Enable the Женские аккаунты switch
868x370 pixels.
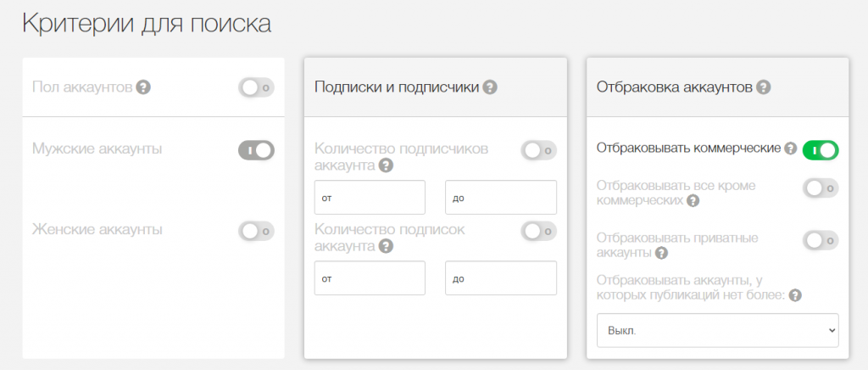[256, 230]
